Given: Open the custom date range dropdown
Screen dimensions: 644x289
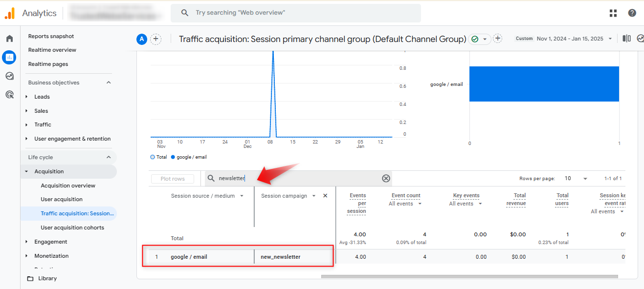Looking at the screenshot, I should coord(610,39).
